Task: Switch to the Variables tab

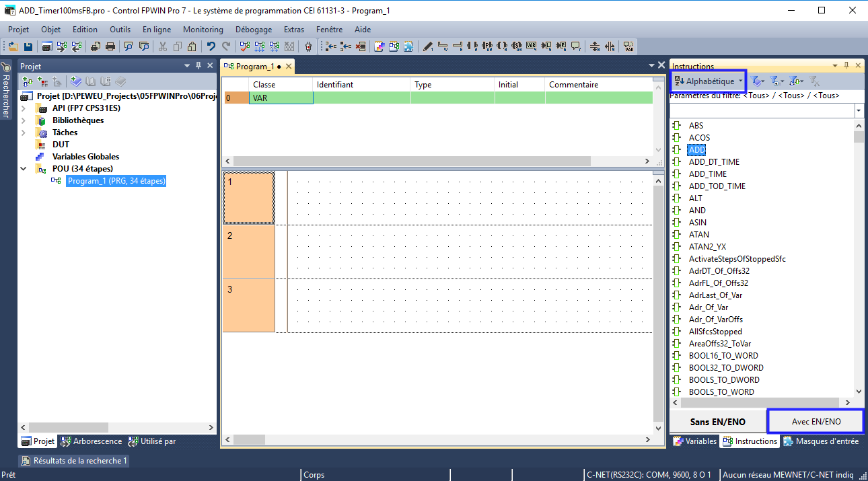Action: pyautogui.click(x=695, y=441)
